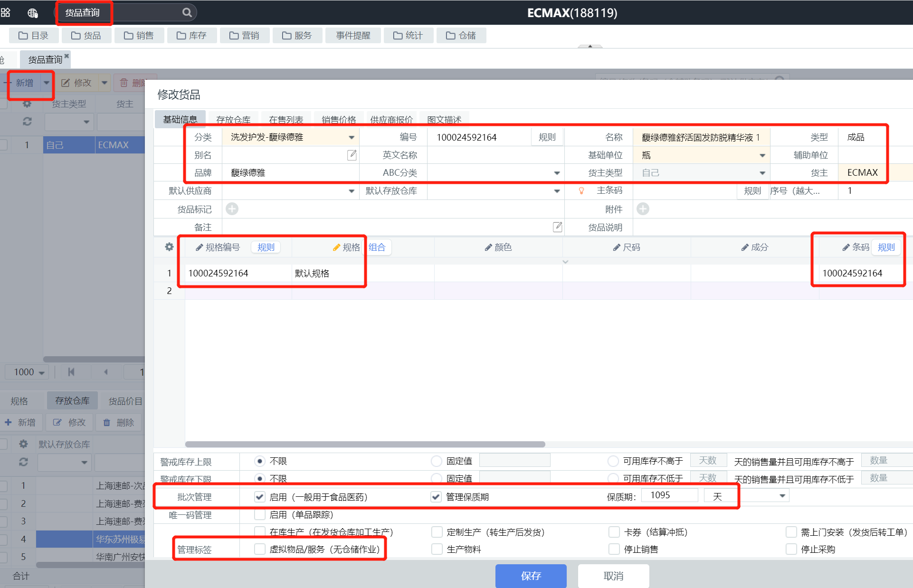Image resolution: width=913 pixels, height=588 pixels.
Task: Click the 修改 toolbar button
Action: 77,83
